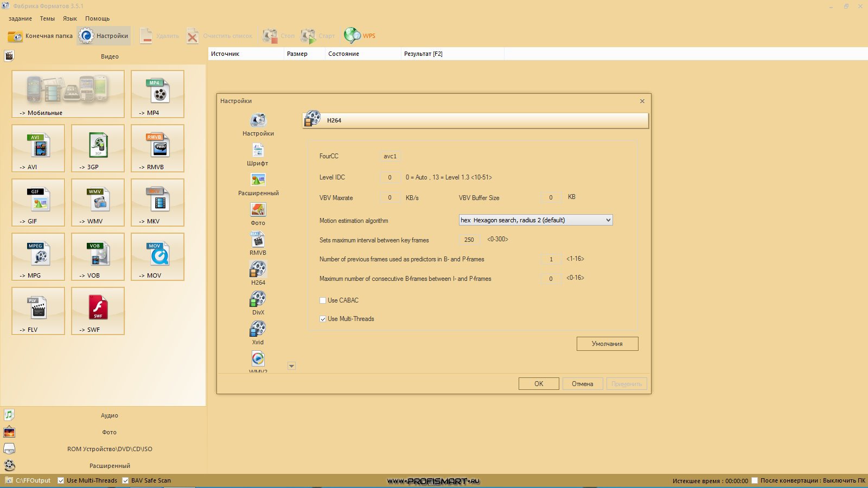The width and height of the screenshot is (868, 488).
Task: Reset with the Умолчания button
Action: coord(607,344)
